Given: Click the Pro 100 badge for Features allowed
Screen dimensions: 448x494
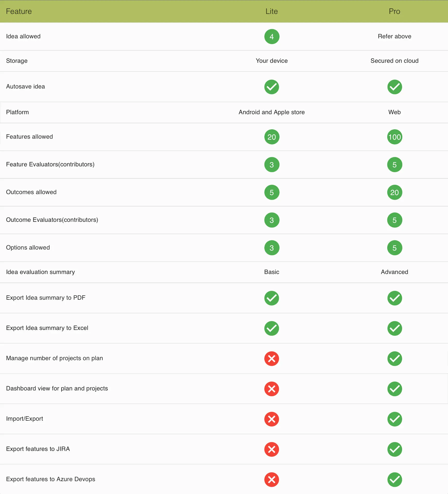Looking at the screenshot, I should tap(394, 137).
